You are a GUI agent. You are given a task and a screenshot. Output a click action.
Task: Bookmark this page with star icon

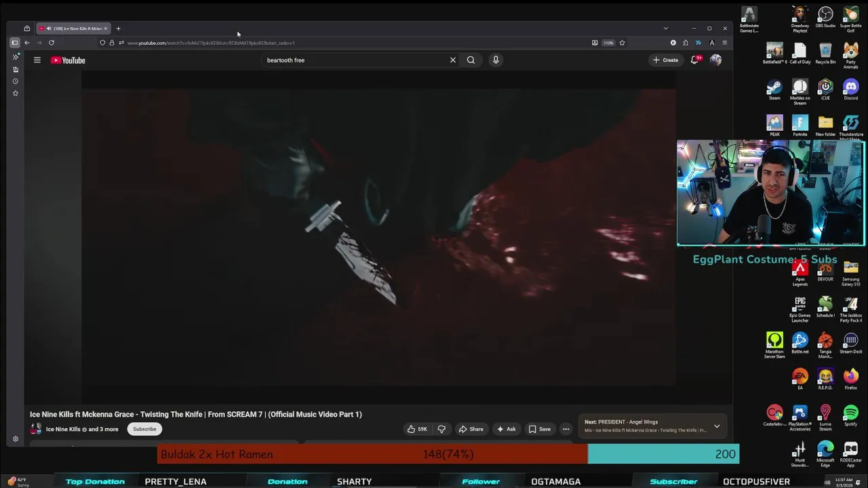tap(622, 43)
